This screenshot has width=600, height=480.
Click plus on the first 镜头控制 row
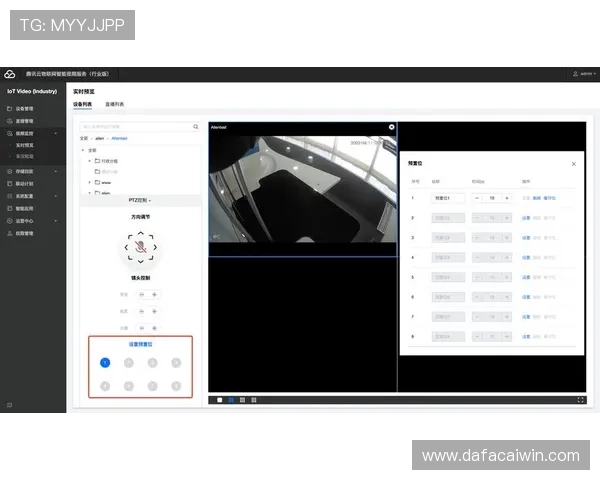tap(155, 294)
